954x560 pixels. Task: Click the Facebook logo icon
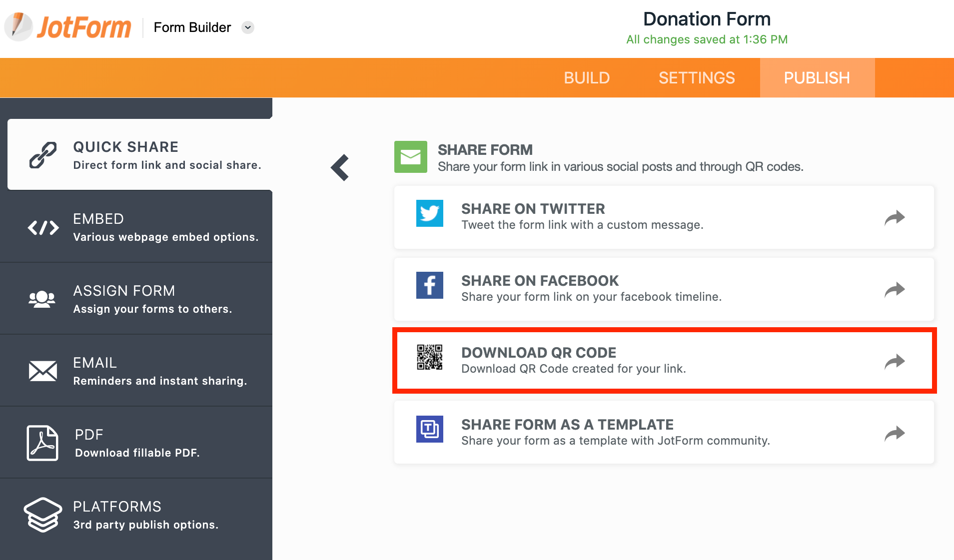click(430, 285)
